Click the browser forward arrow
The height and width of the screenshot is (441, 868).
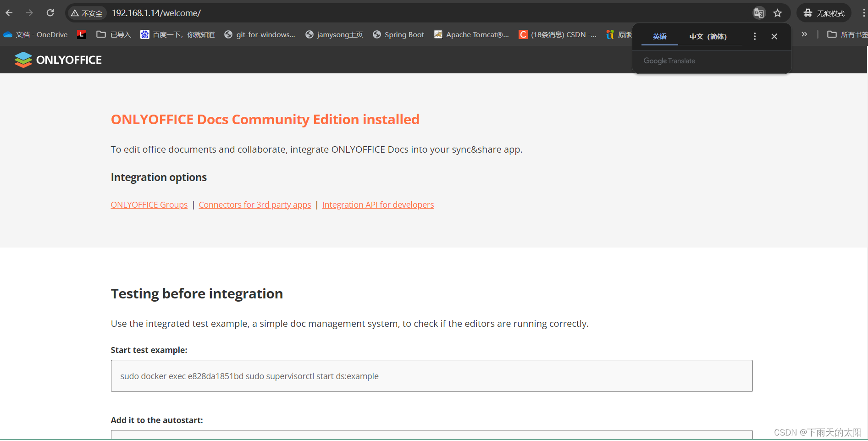coord(29,13)
